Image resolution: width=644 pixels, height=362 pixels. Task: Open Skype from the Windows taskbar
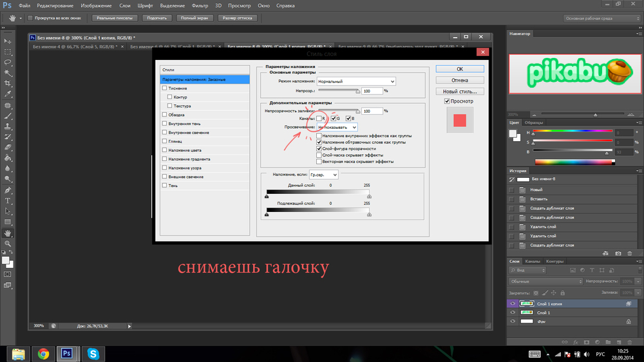[x=93, y=353]
